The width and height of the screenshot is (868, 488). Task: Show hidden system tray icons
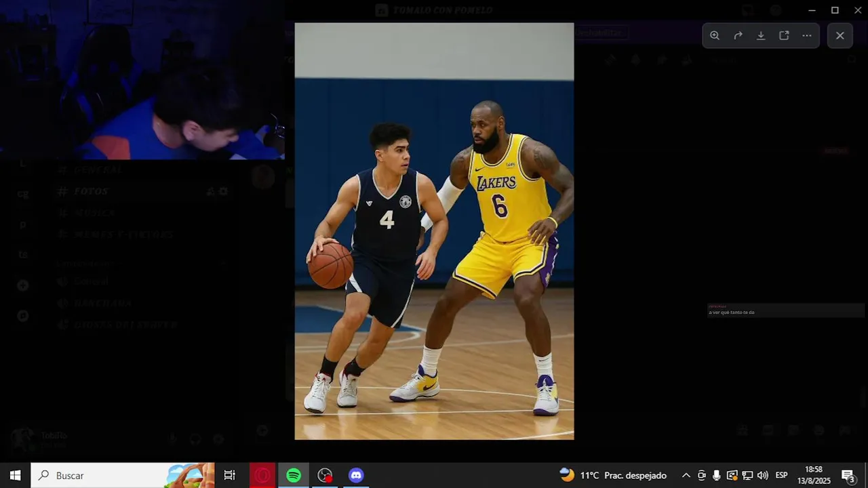(x=686, y=475)
